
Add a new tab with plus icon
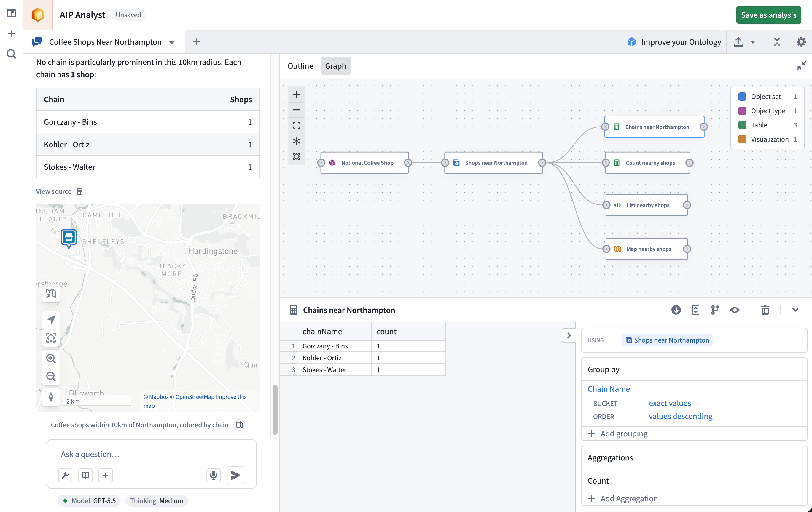[197, 42]
